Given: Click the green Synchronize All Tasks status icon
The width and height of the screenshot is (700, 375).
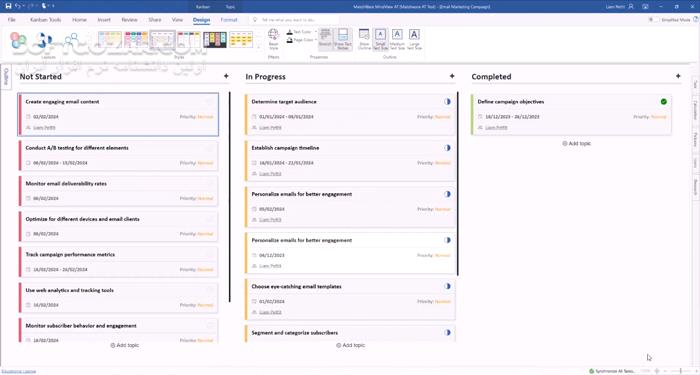Looking at the screenshot, I should click(x=592, y=371).
